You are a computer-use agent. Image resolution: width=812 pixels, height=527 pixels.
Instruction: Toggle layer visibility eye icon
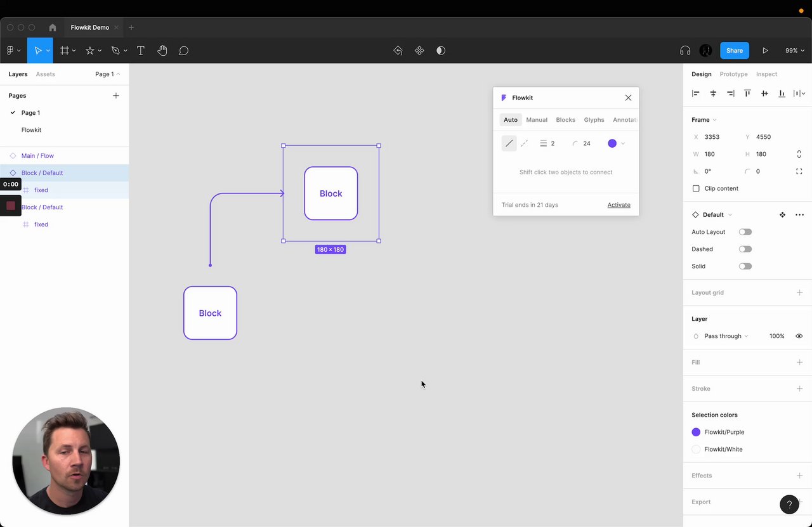(799, 336)
